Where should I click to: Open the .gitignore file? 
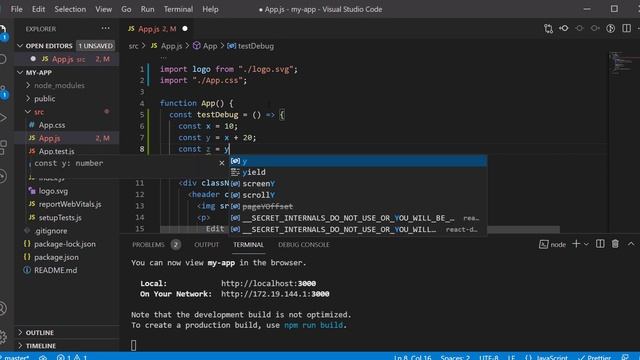(x=51, y=231)
